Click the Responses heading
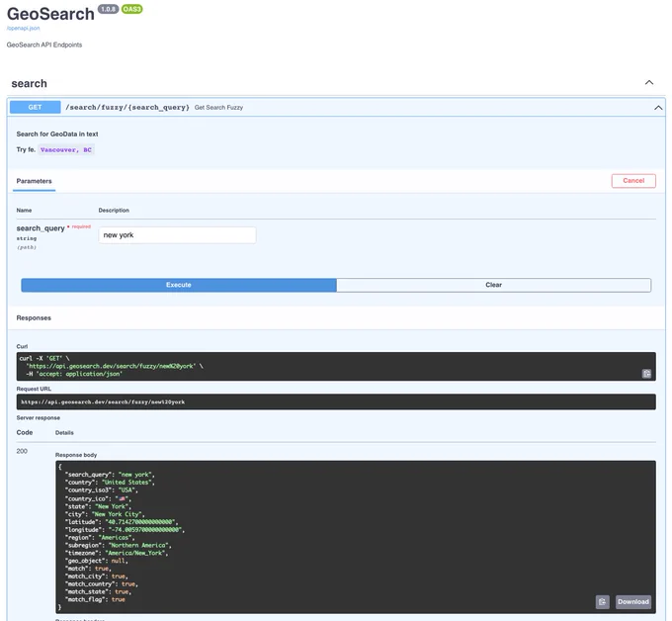This screenshot has width=672, height=621. point(34,317)
